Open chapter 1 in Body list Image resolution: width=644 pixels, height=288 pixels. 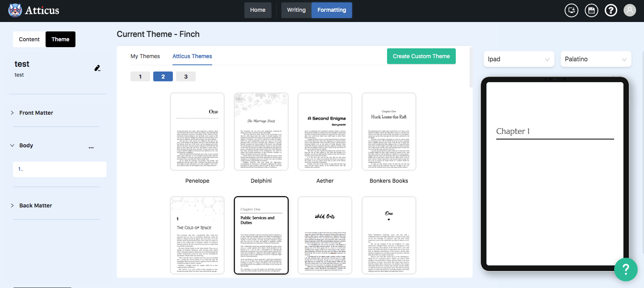[60, 169]
